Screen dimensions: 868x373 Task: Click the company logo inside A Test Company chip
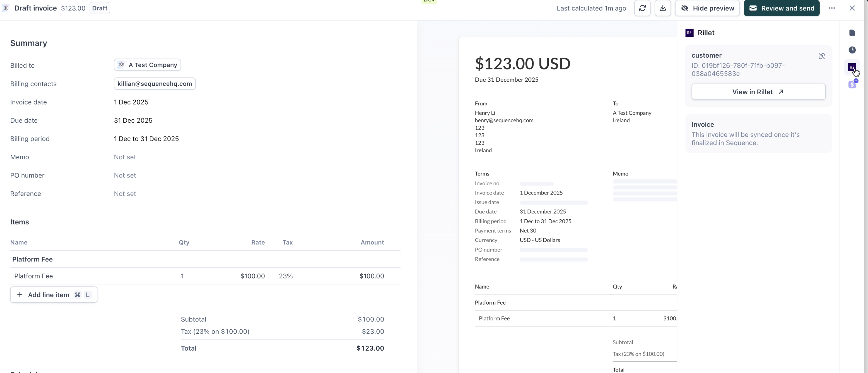[121, 65]
